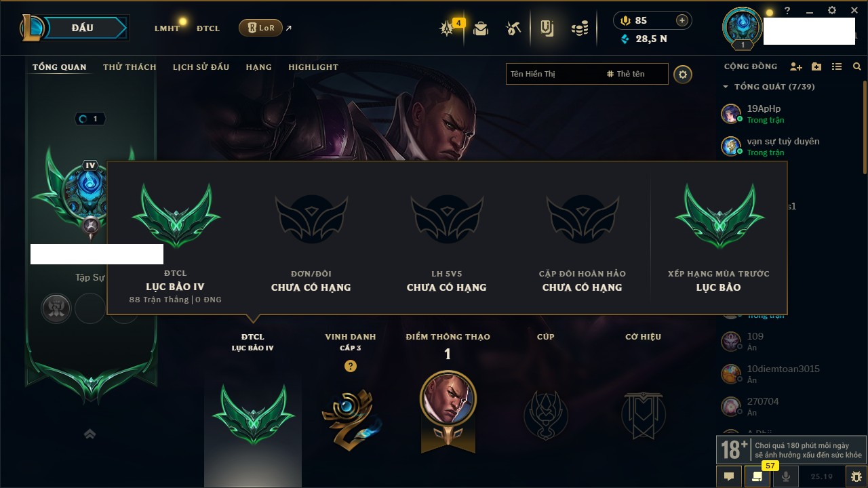Open the chat bubble icon
The image size is (868, 488).
729,476
